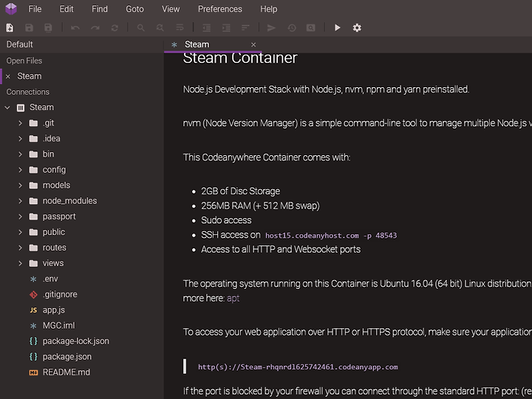Click the Steam container connection icon
The width and height of the screenshot is (532, 399).
pos(21,108)
